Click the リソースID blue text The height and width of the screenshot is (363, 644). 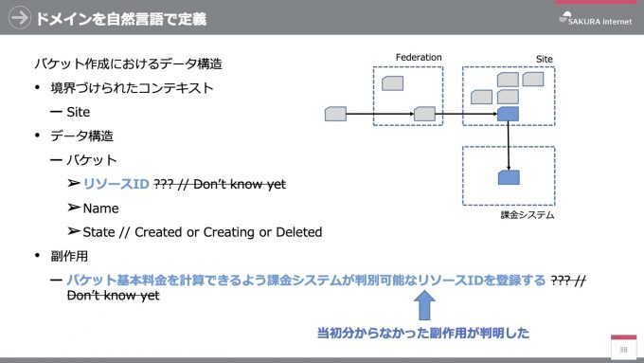point(116,184)
